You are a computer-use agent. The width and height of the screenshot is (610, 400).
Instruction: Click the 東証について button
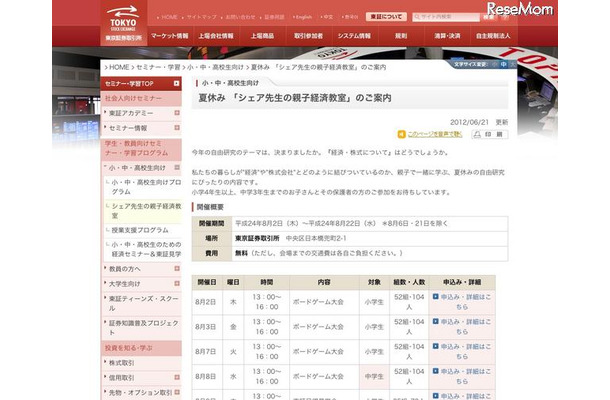pos(386,17)
